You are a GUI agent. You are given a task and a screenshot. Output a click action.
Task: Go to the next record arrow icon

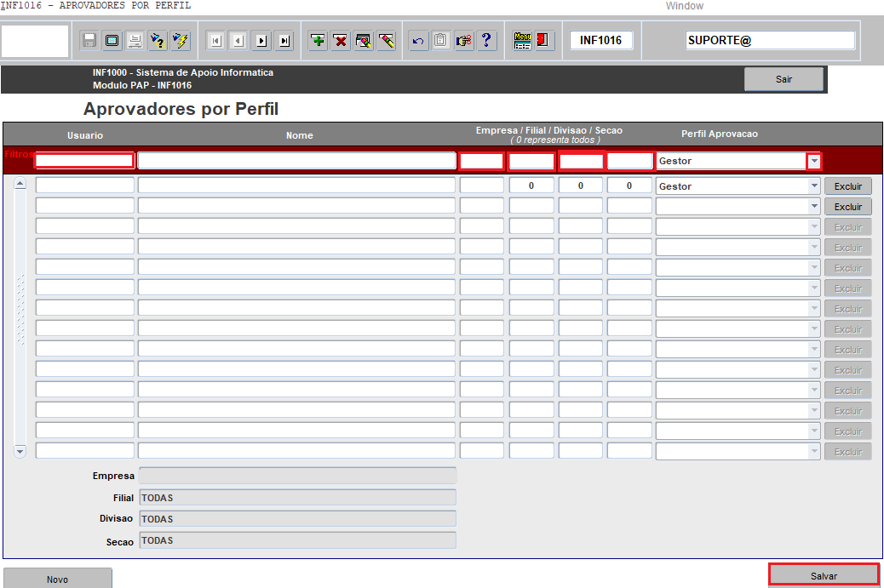tap(261, 40)
